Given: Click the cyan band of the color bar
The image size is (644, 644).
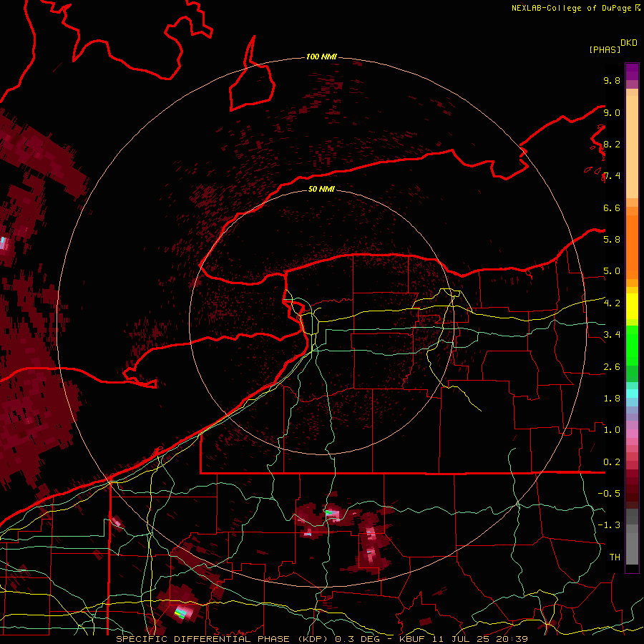Looking at the screenshot, I should coord(632,393).
